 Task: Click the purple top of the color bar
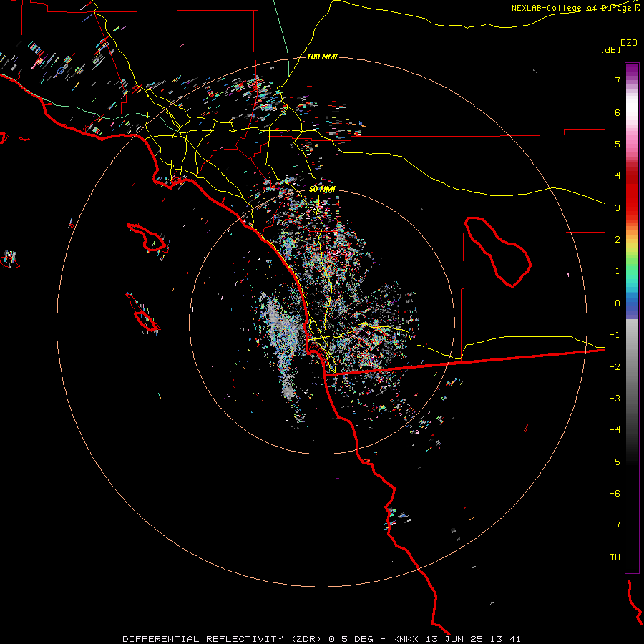tap(632, 70)
